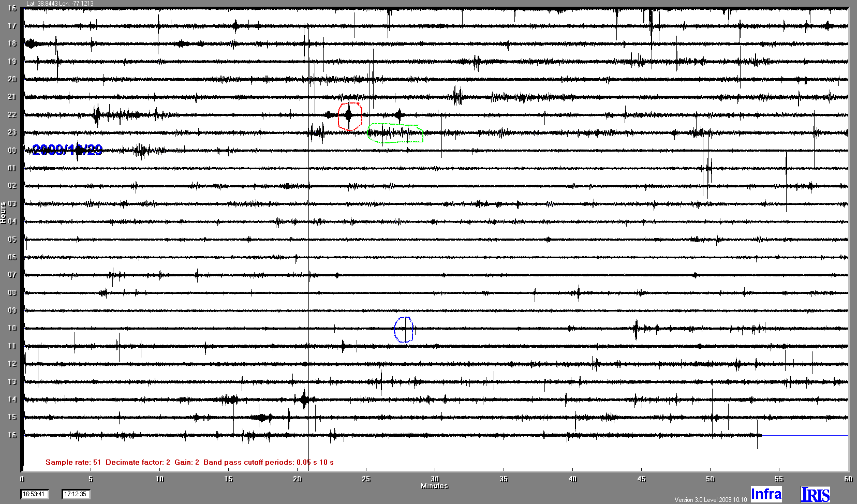
Task: Click hour label 10 on the left axis
Action: tap(12, 328)
